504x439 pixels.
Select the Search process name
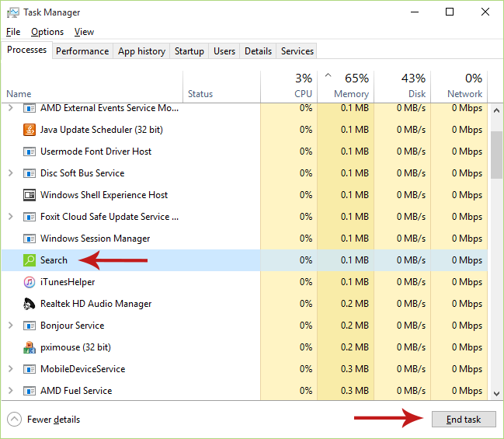[54, 260]
